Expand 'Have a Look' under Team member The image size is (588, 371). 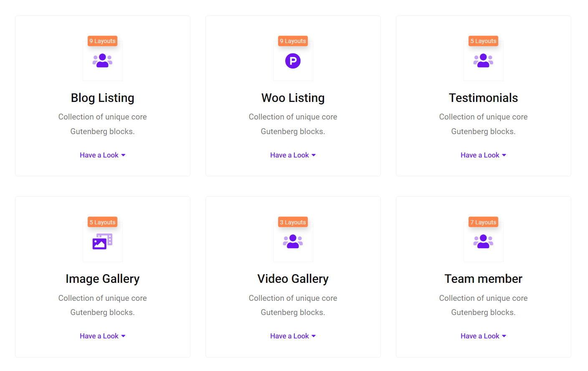click(483, 336)
